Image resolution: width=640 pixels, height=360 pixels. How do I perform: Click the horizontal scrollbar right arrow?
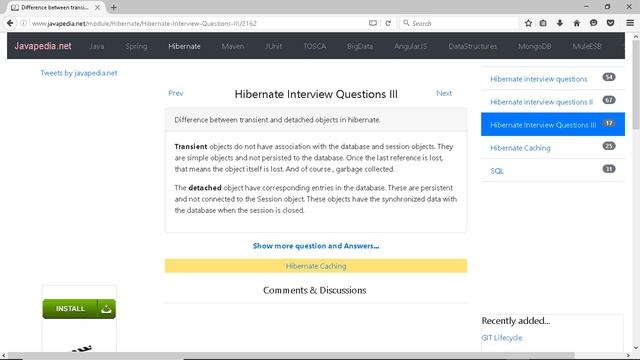click(628, 356)
